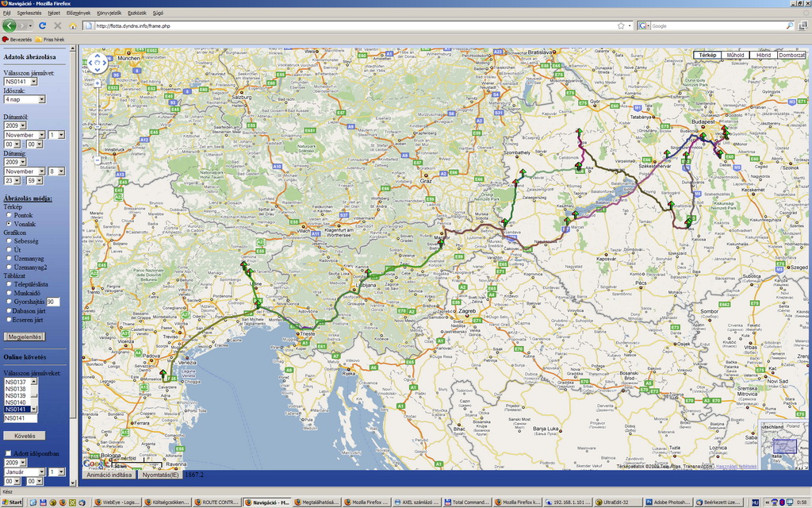
Task: Select the Sebesség chart radio option
Action: coord(8,241)
